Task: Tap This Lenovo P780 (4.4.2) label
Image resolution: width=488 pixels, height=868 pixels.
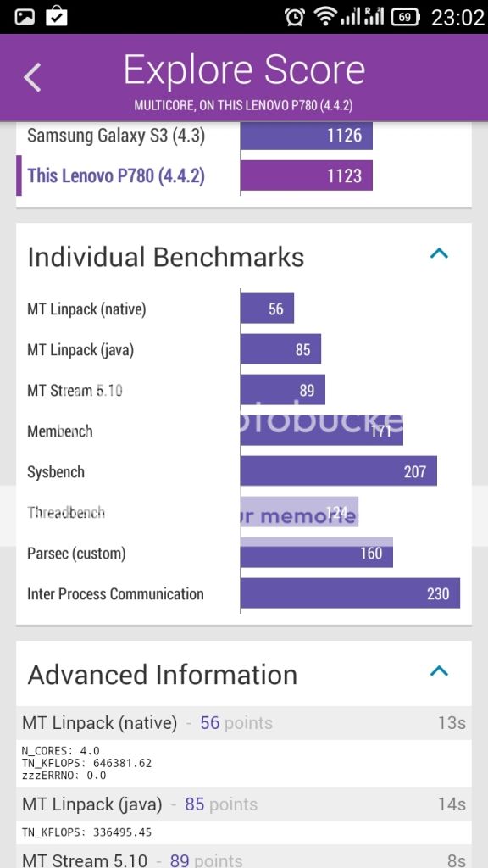Action: point(116,176)
